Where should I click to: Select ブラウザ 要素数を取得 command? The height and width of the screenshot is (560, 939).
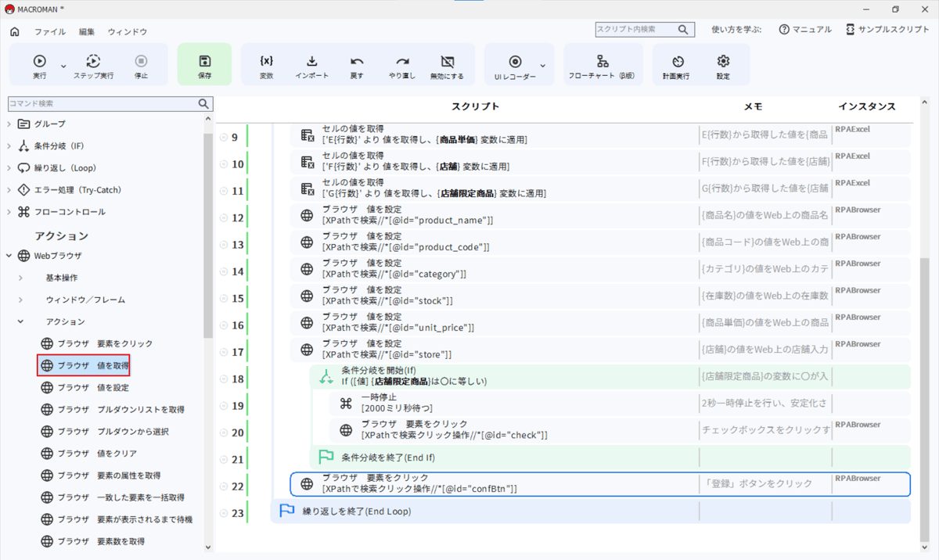tap(92, 540)
